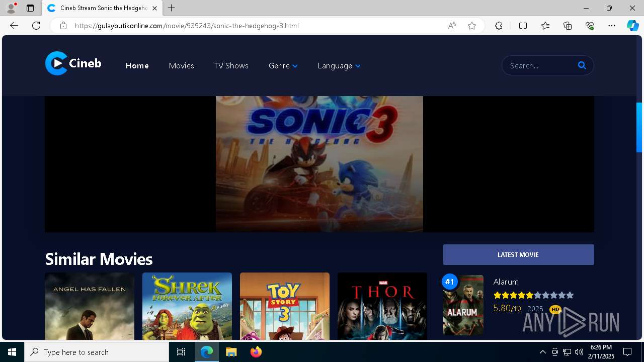Click the Alarum poster thumbnail
The image size is (644, 362).
[463, 305]
